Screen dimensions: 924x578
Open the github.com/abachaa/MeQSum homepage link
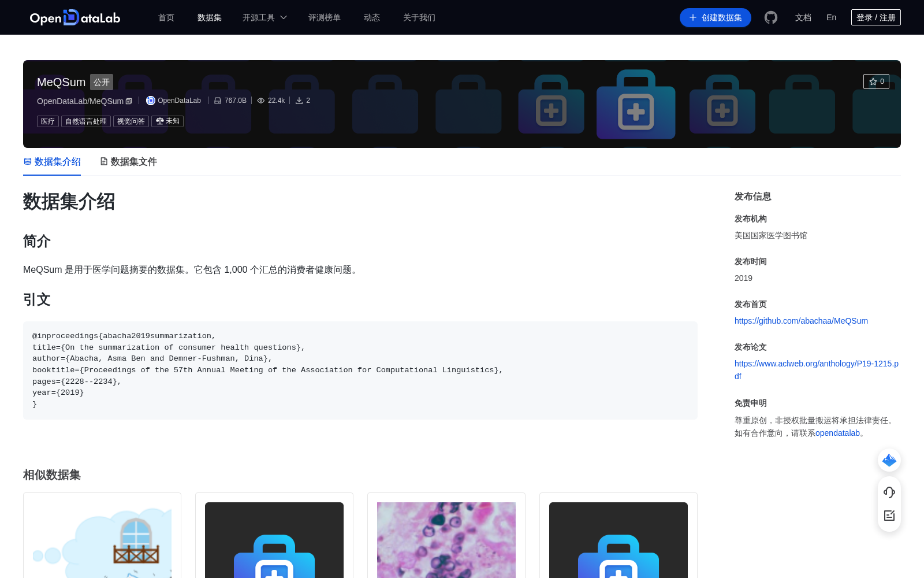801,321
